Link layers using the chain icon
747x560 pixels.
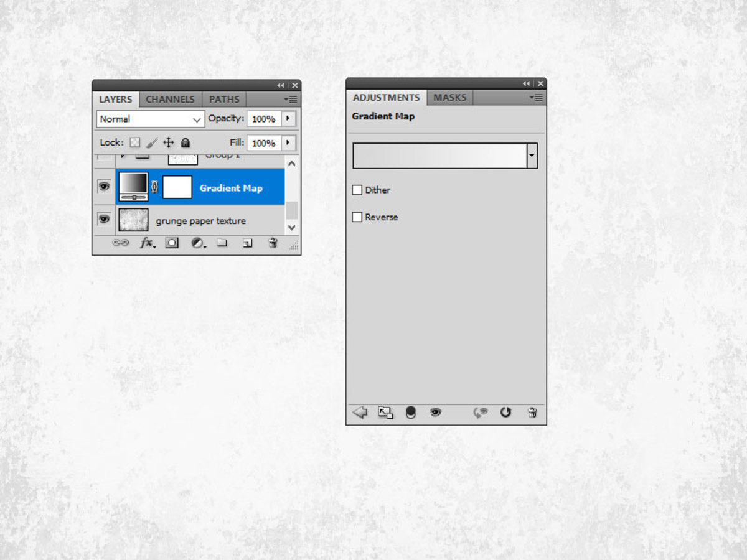120,243
